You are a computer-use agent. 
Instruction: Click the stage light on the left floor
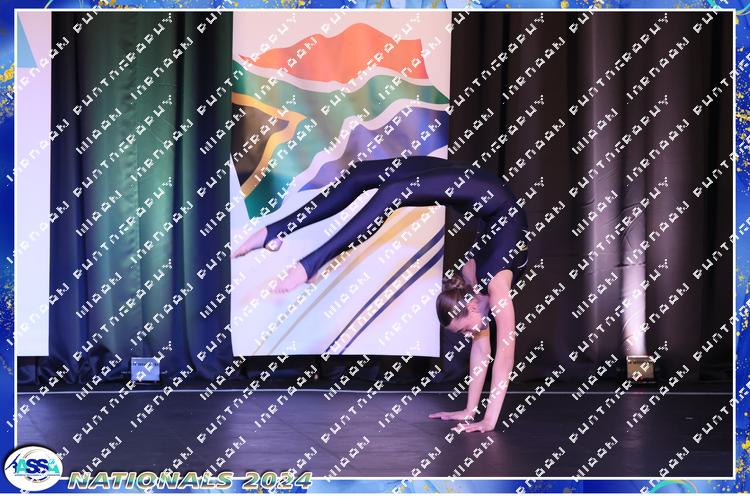(x=144, y=368)
